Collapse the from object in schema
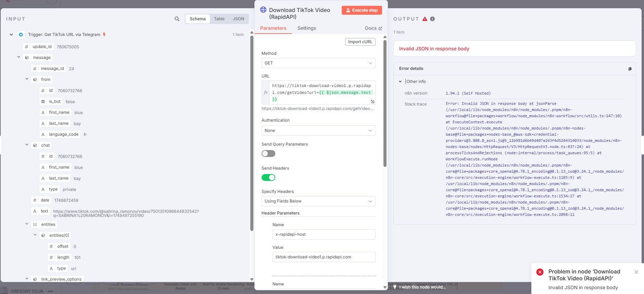Screen dimensions: 644x294 27,79
